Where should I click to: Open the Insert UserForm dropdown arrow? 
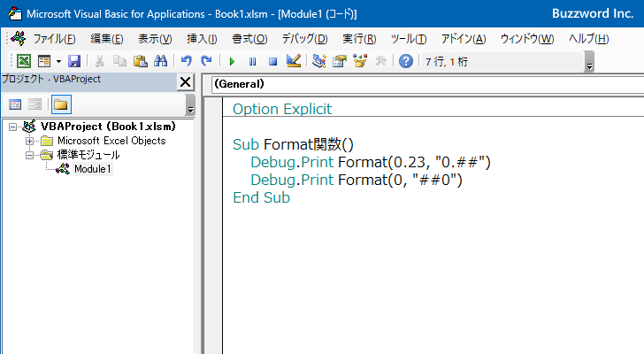coord(58,62)
